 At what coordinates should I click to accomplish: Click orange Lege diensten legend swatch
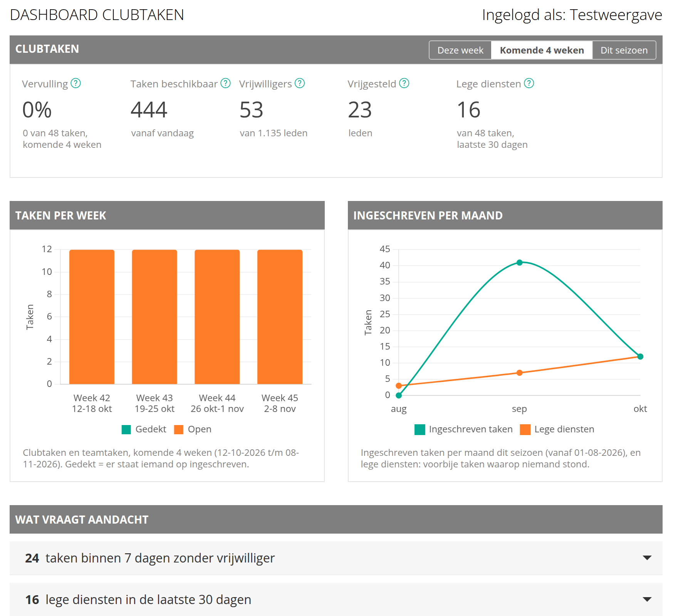525,430
